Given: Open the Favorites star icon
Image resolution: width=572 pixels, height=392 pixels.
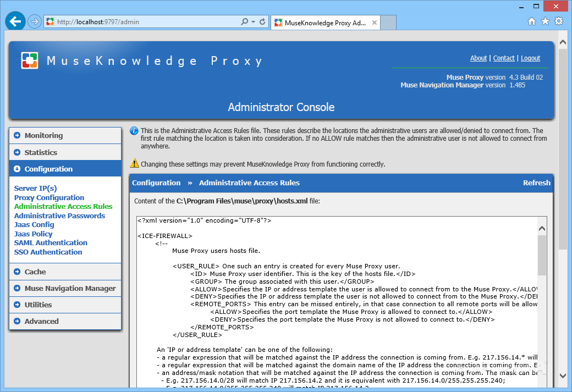Looking at the screenshot, I should (x=546, y=21).
